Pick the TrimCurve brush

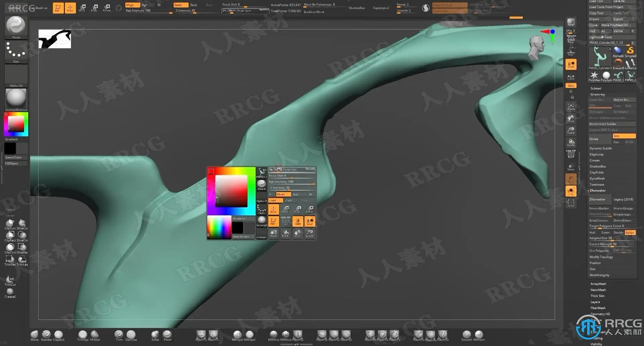point(10,281)
